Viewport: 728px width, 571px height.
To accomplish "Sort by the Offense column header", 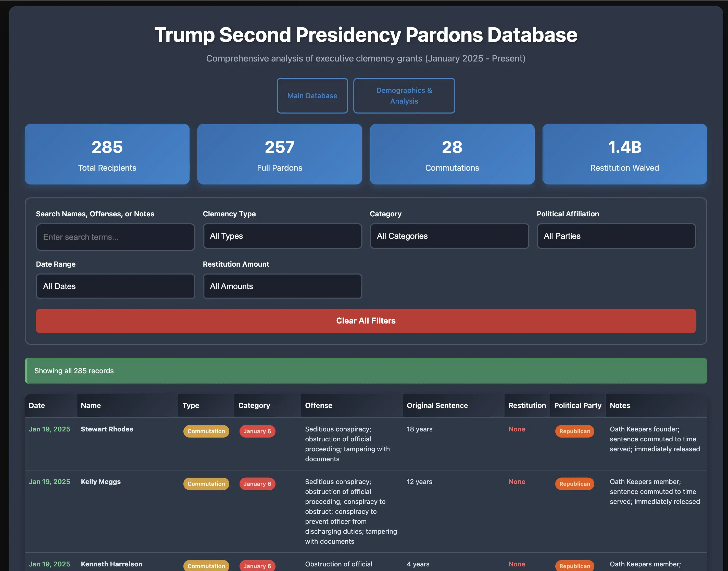I will point(352,405).
